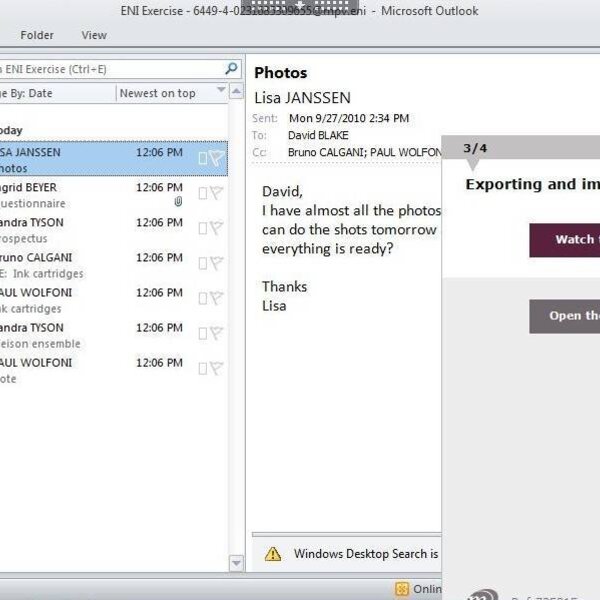Click the Windows Desktop Search warning icon
This screenshot has height=600, width=600.
[273, 554]
